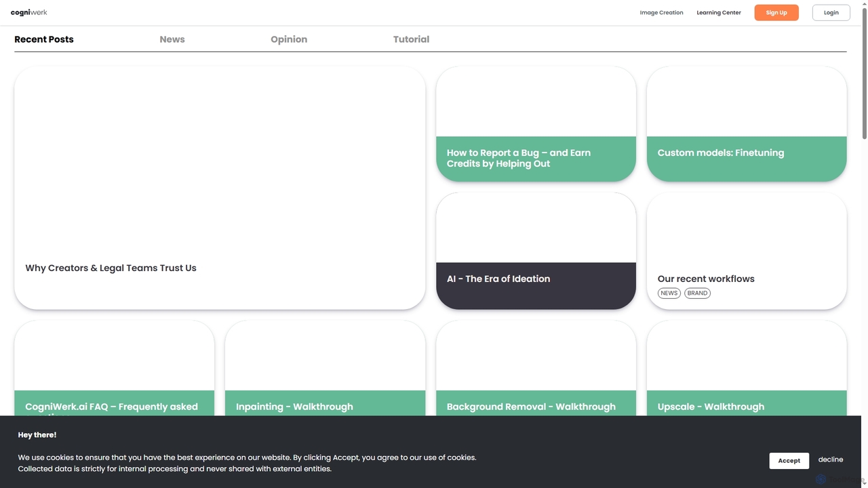Decline cookies in the banner
The image size is (868, 488).
(831, 460)
